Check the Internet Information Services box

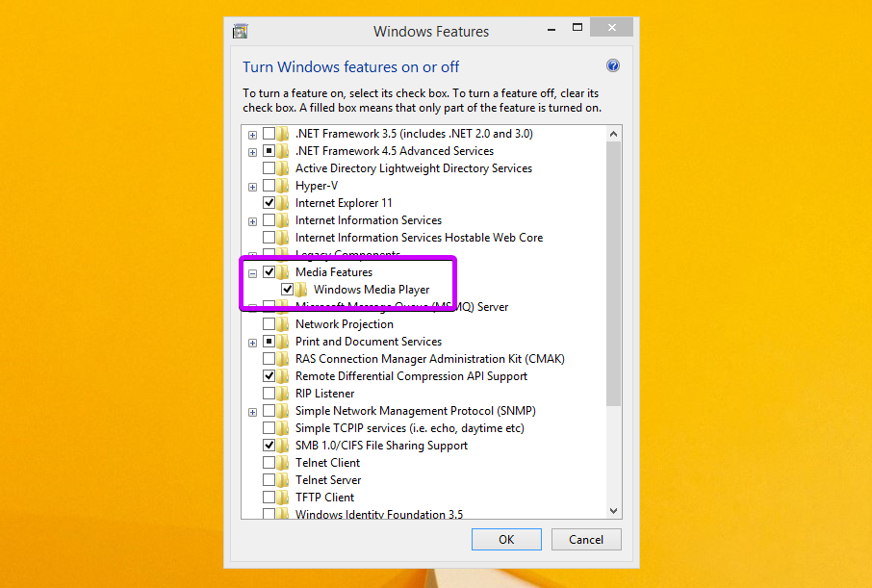(x=269, y=220)
